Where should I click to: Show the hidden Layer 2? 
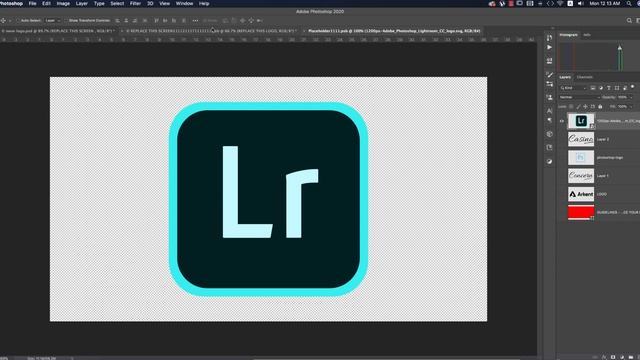pos(562,139)
